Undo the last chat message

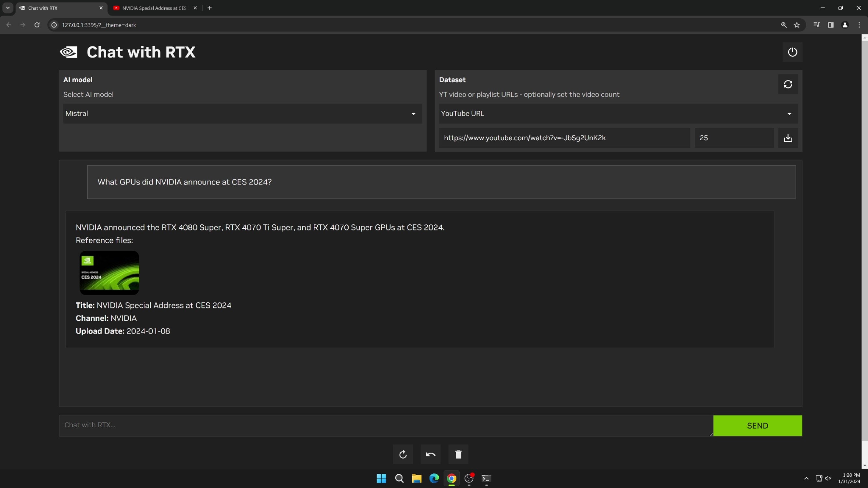(x=430, y=454)
